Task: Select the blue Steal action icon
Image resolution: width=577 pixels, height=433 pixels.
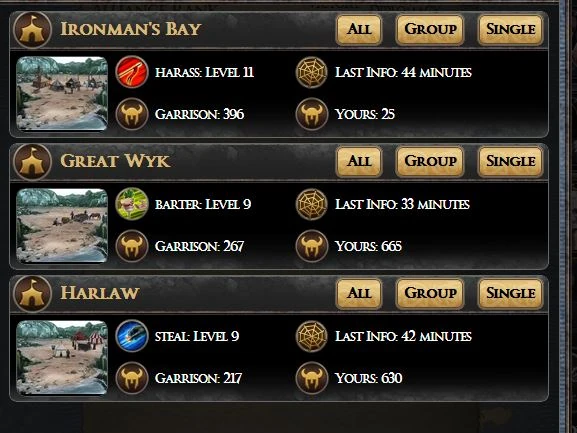Action: click(132, 336)
